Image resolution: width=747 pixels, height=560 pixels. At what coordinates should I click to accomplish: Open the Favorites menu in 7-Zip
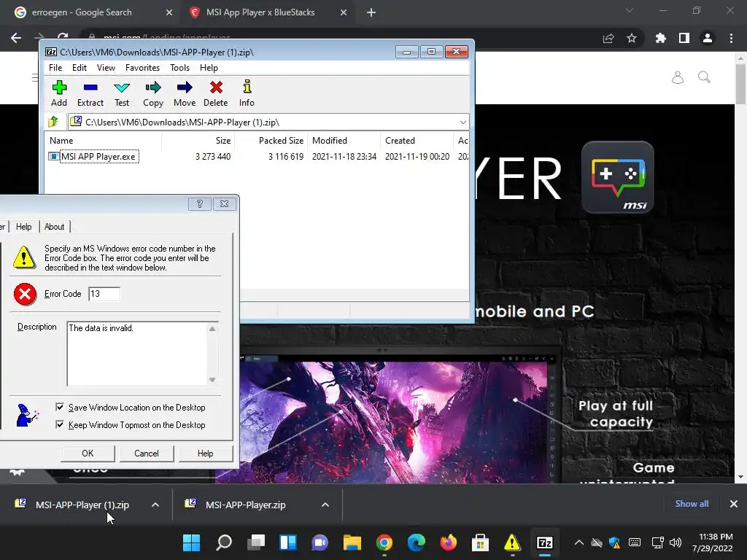(x=142, y=68)
